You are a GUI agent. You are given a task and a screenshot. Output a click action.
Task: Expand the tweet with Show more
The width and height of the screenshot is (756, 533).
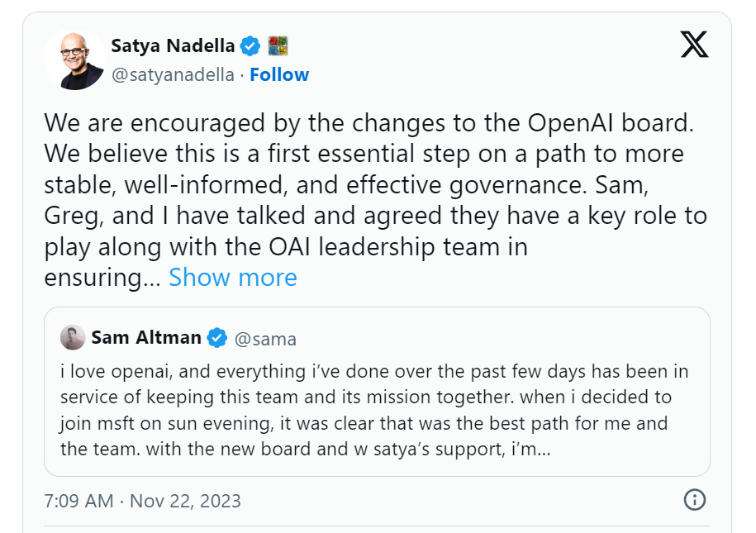pyautogui.click(x=232, y=278)
